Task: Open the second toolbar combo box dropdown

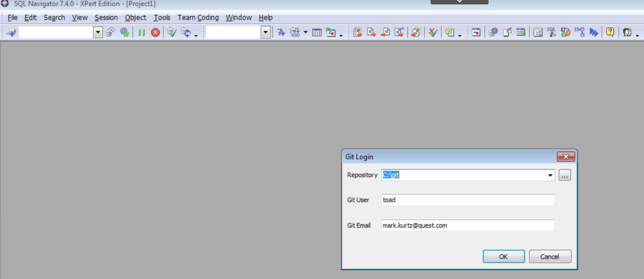Action: point(265,32)
